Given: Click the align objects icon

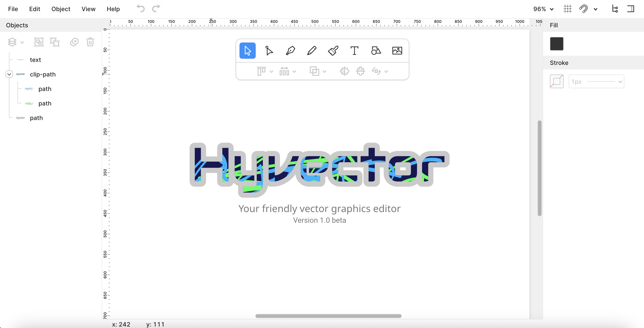Looking at the screenshot, I should [261, 71].
